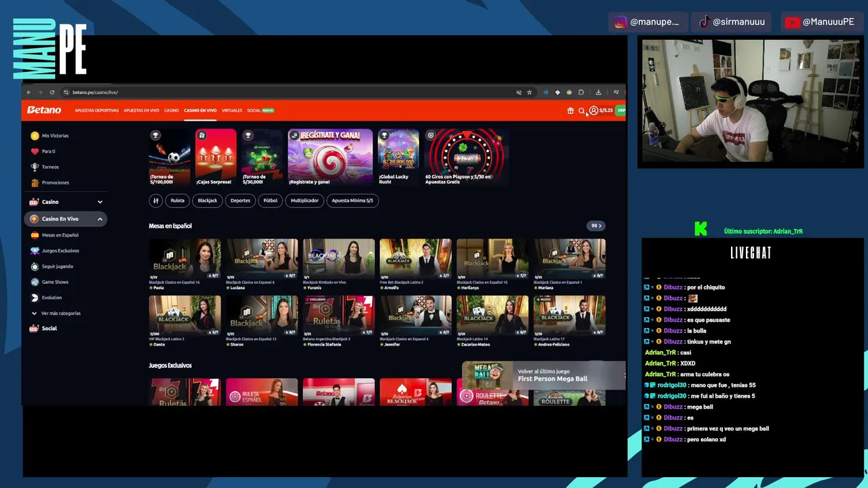Open all 90 Mesas en Español tables
868x488 pixels.
(596, 226)
